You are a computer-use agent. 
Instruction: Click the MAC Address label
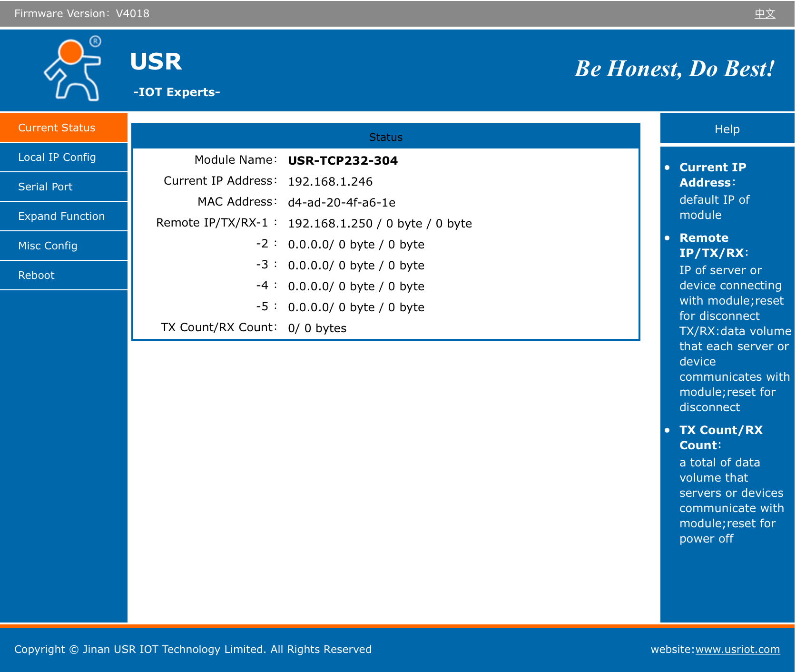237,202
